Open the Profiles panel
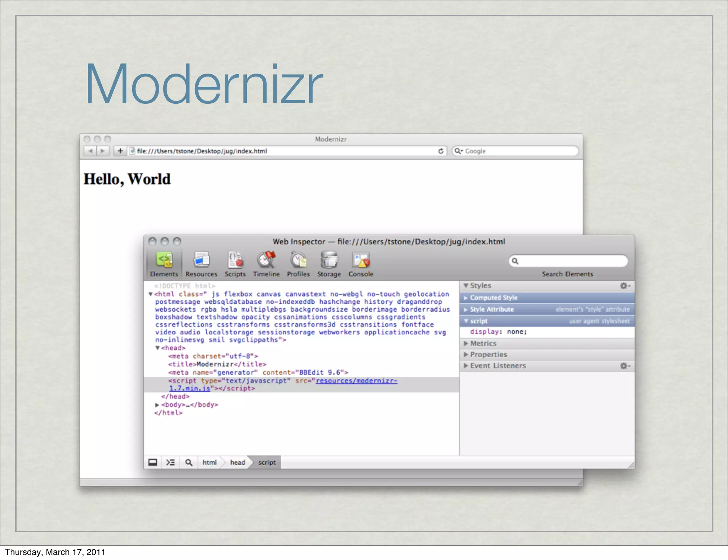The height and width of the screenshot is (560, 728). click(x=298, y=264)
